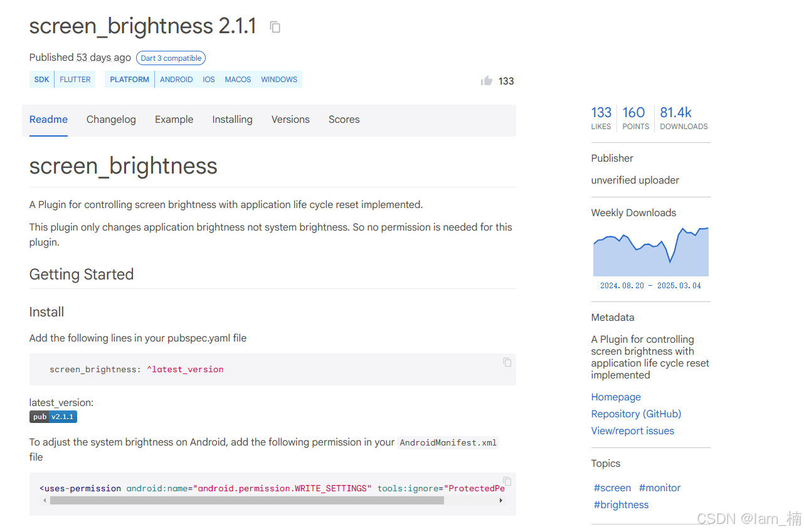
Task: Click the code block horizontal scrollbar thumb
Action: [247, 501]
